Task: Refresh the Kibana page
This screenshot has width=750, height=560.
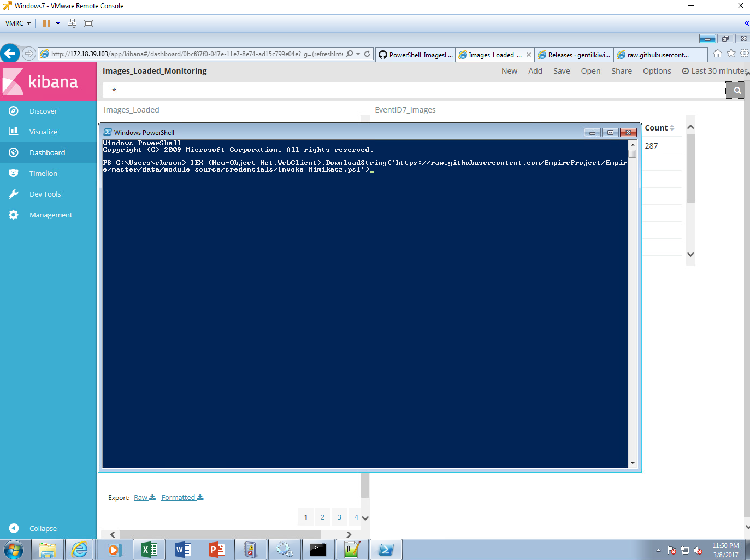Action: 367,54
